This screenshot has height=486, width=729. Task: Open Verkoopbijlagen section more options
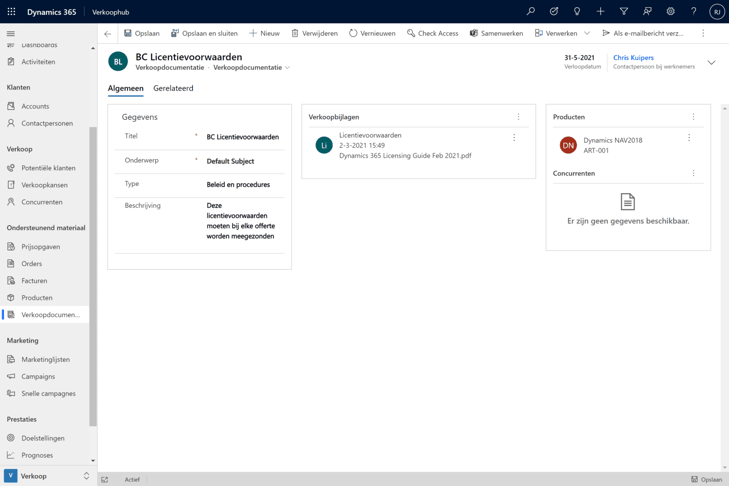tap(518, 117)
